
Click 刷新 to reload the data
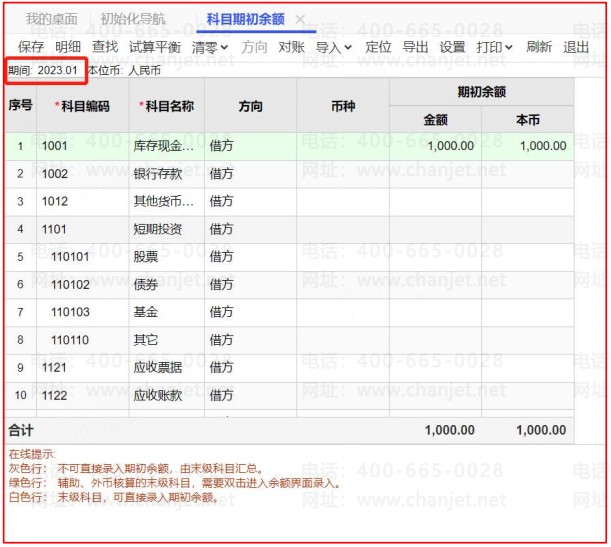pyautogui.click(x=539, y=47)
